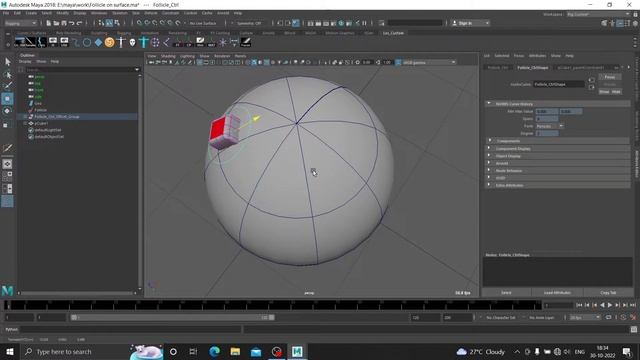
Task: Click the circle outline shelf icon
Action: click(87, 42)
